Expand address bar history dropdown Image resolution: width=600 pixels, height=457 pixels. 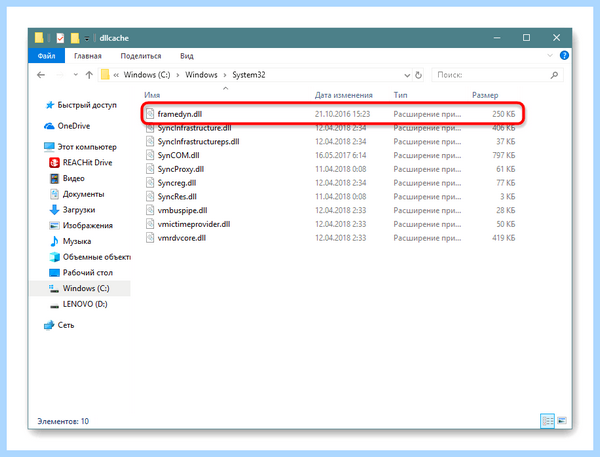tap(407, 75)
